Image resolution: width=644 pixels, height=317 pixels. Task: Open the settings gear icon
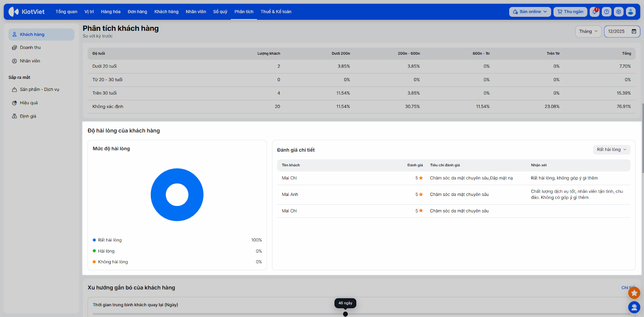(x=619, y=12)
